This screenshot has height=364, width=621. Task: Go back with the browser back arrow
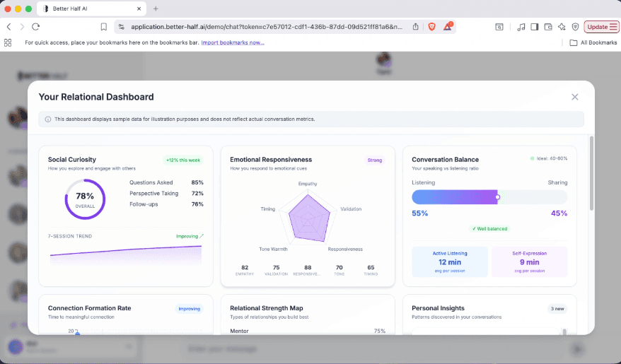(8, 27)
